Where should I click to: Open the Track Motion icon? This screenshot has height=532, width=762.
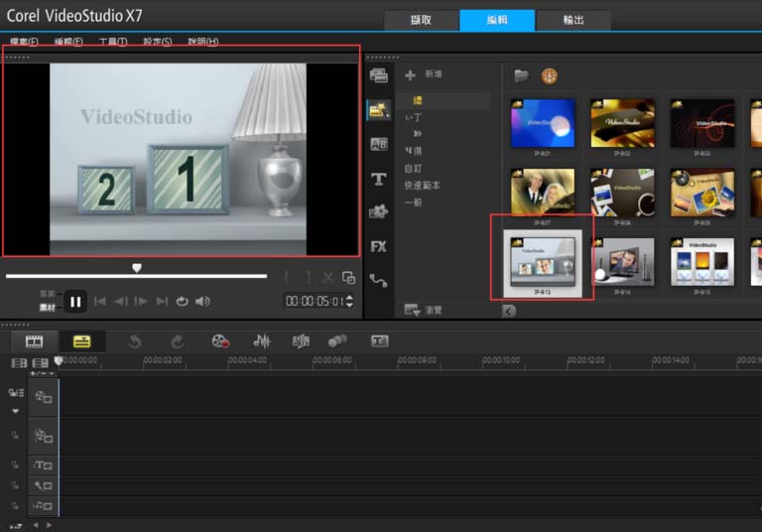point(337,341)
